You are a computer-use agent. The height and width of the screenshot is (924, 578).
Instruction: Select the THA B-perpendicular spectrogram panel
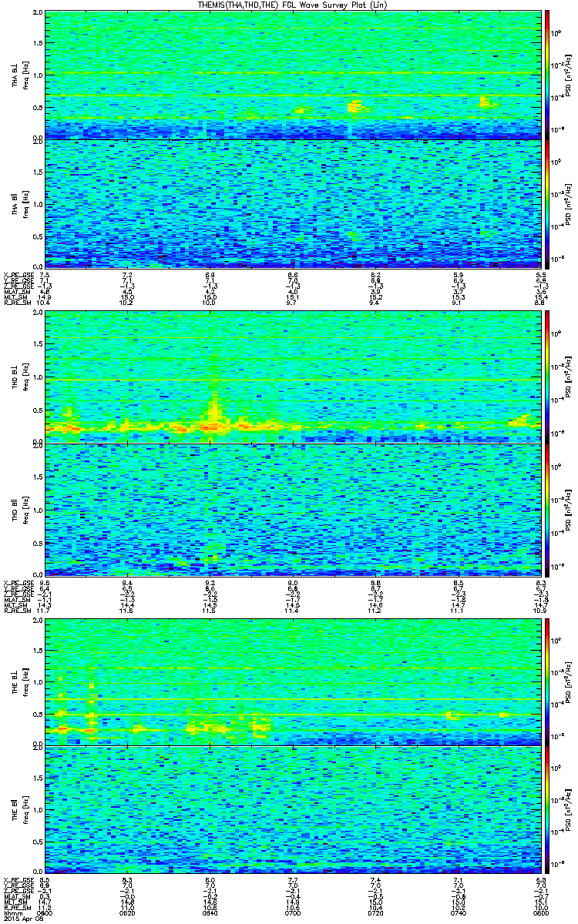coord(294,75)
